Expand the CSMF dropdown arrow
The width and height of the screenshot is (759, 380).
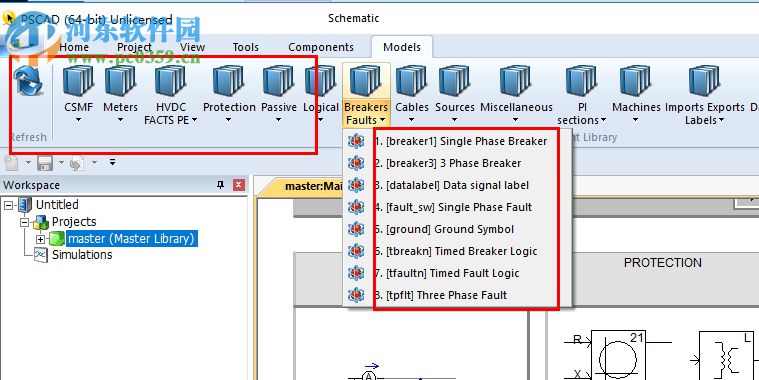(x=78, y=120)
